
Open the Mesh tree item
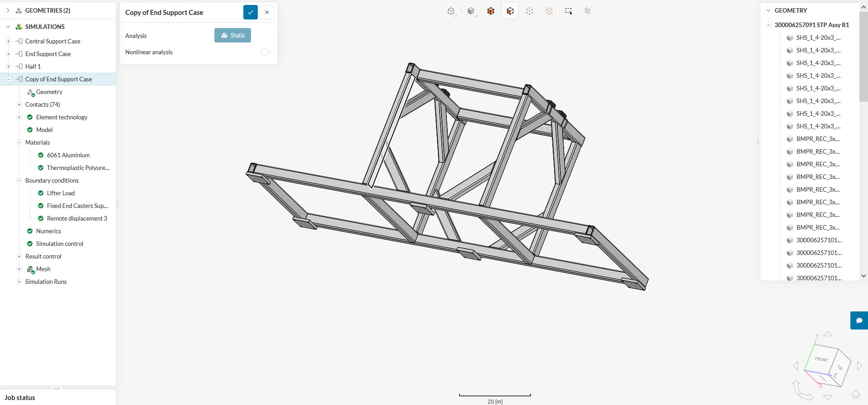tap(43, 269)
